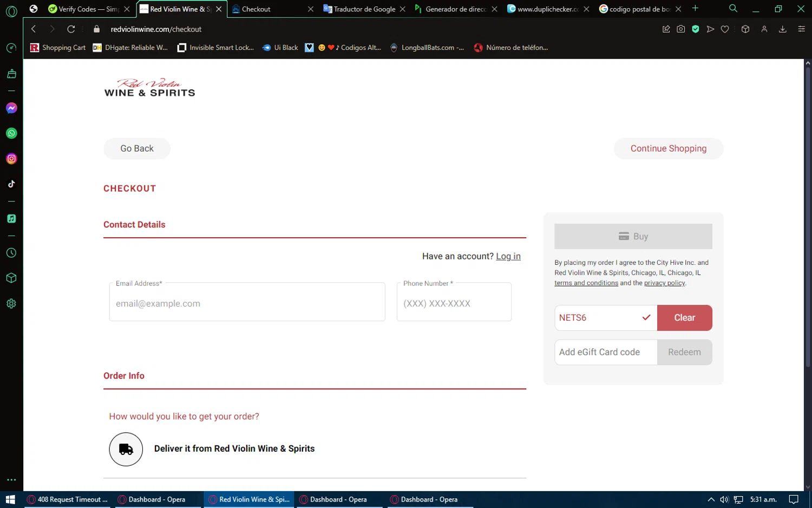
Task: Open the Windows notification center
Action: click(x=794, y=499)
